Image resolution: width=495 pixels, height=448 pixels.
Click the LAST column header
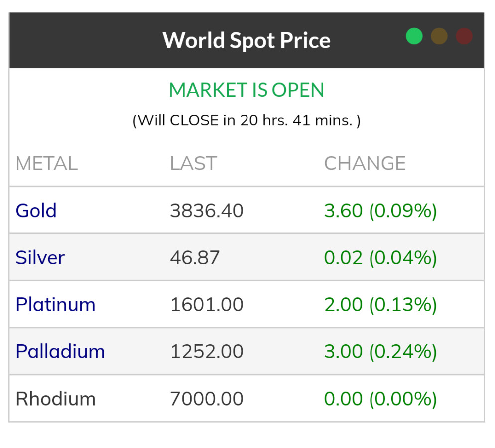coord(193,163)
